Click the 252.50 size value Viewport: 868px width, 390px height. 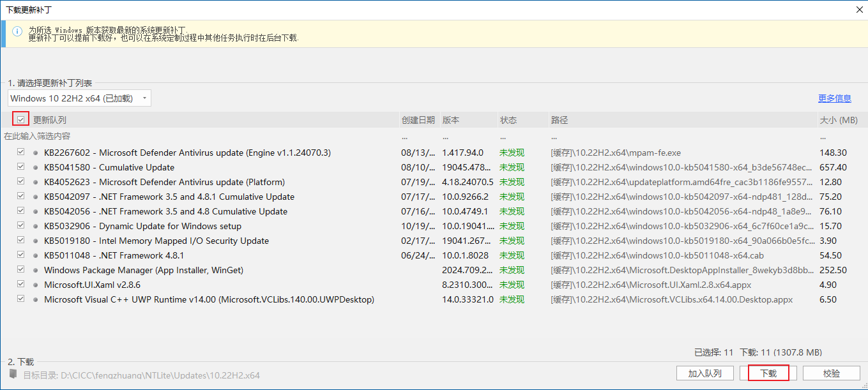click(833, 270)
